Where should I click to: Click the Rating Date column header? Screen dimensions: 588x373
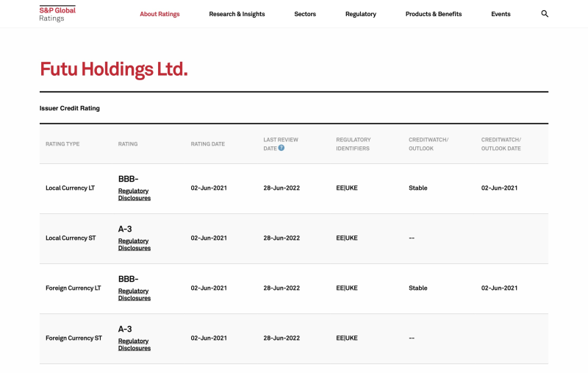tap(208, 144)
